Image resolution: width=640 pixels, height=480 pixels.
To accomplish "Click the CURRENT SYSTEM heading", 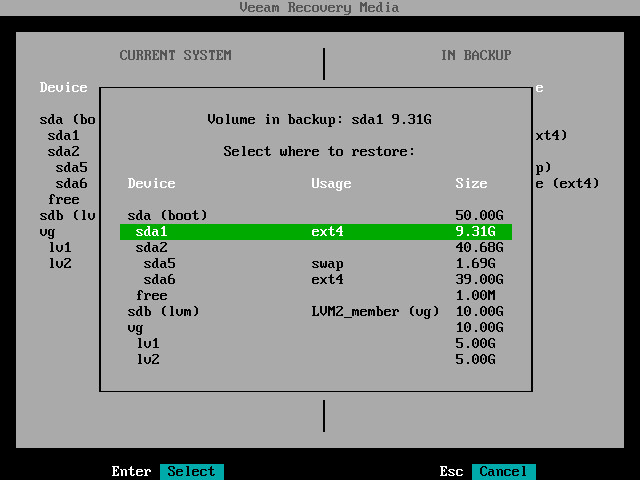I will 176,55.
